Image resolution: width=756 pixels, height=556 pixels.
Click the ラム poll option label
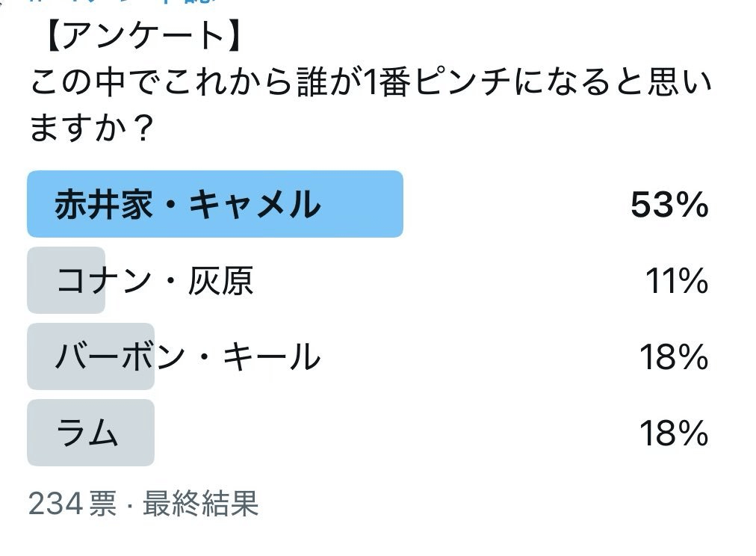88,433
